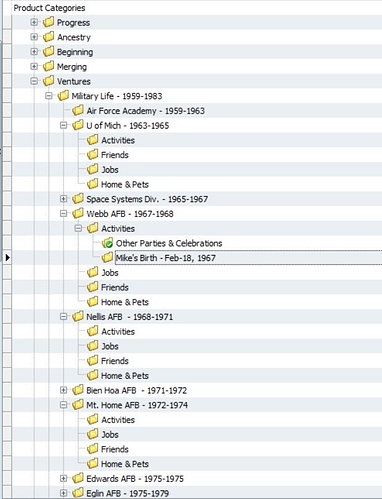Image resolution: width=382 pixels, height=499 pixels.
Task: Select Friends under U of Mich
Action: pos(115,155)
